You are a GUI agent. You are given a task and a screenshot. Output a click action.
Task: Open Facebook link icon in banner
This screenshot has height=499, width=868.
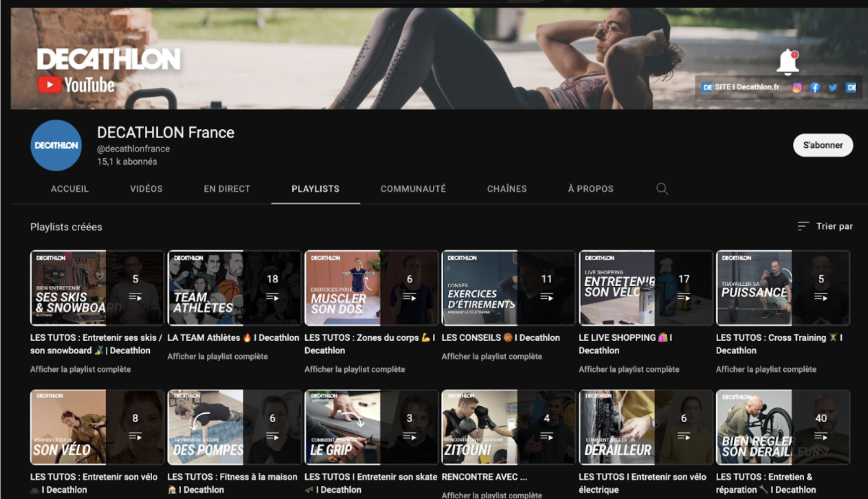point(815,87)
